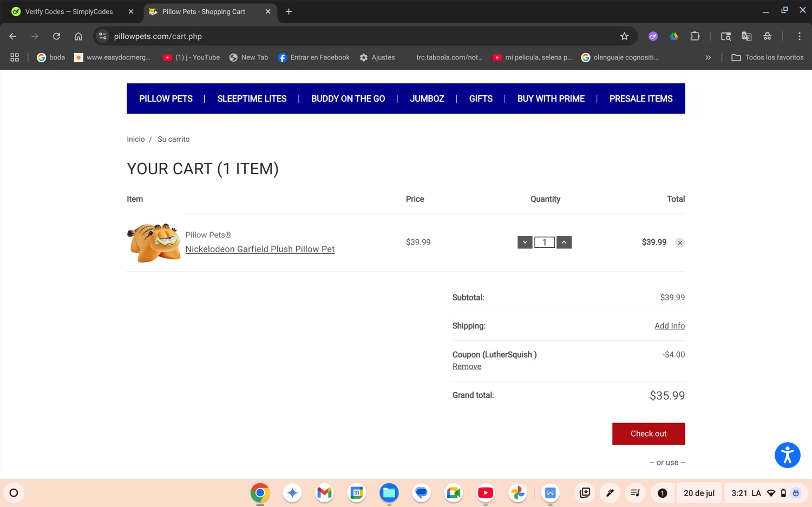Open the Ajustes bookmark
Screen dimensions: 812x507
[x=377, y=57]
